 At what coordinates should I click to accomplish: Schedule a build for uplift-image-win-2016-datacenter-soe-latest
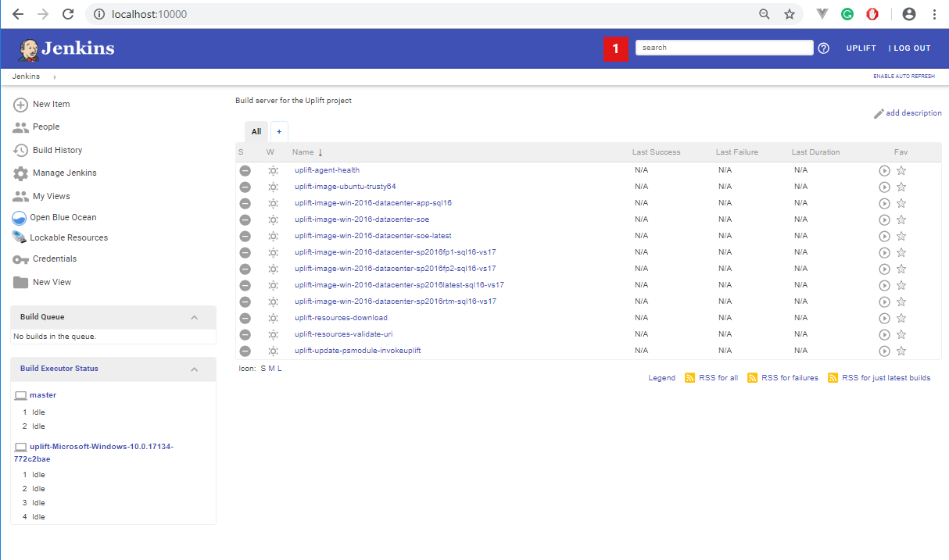[x=885, y=236]
